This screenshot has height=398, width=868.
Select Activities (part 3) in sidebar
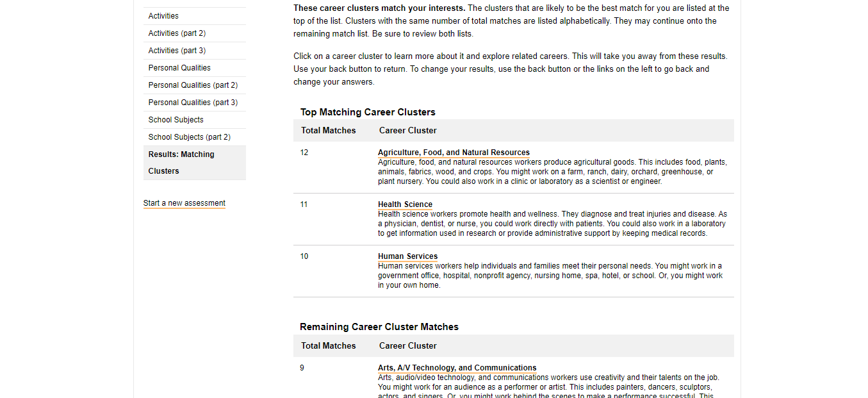(177, 51)
